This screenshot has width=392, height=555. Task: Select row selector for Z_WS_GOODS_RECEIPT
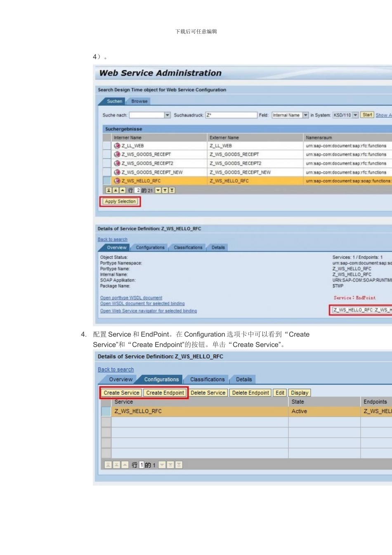coord(107,154)
